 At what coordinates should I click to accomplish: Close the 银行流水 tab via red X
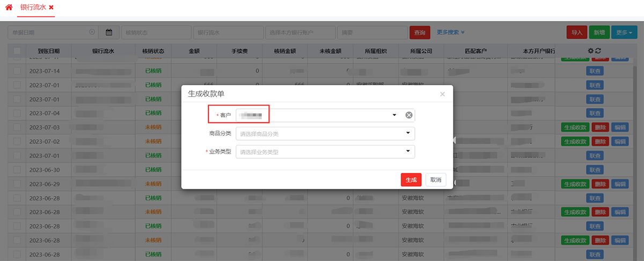pos(51,8)
